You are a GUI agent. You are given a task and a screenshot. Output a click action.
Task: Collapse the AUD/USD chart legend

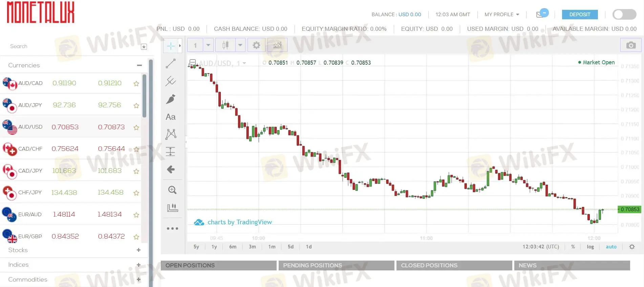(x=193, y=62)
